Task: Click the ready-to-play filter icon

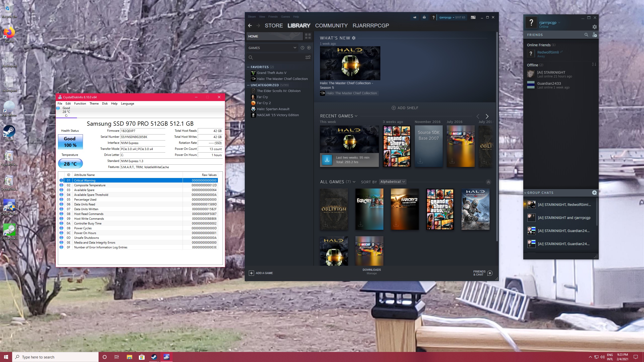Action: pyautogui.click(x=309, y=48)
